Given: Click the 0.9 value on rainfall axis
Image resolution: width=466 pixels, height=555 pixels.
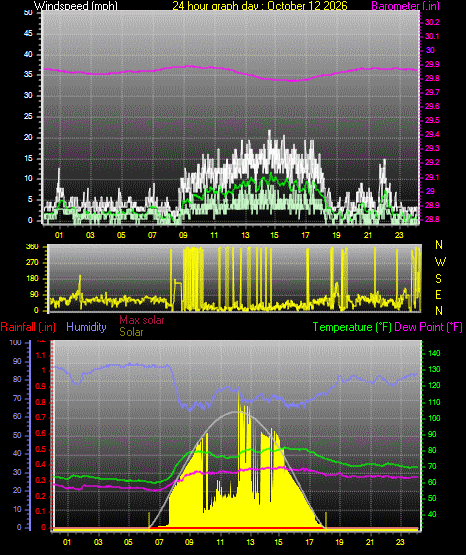Looking at the screenshot, I should click(41, 387).
